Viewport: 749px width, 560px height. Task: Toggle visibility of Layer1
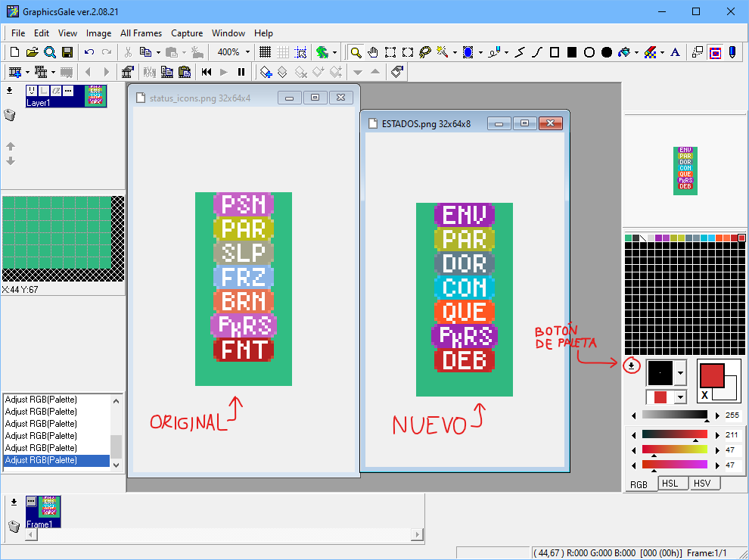(32, 92)
